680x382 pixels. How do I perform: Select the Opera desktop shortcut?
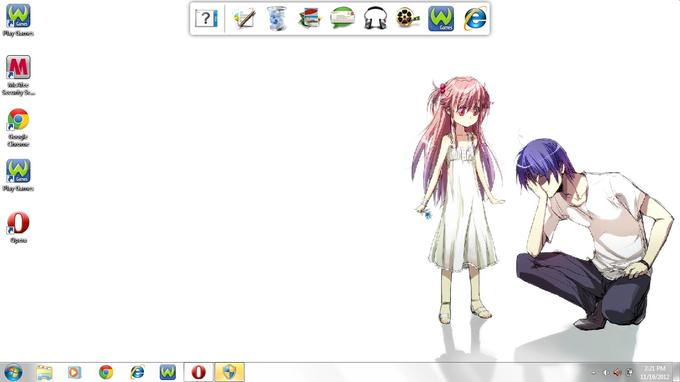(x=18, y=227)
